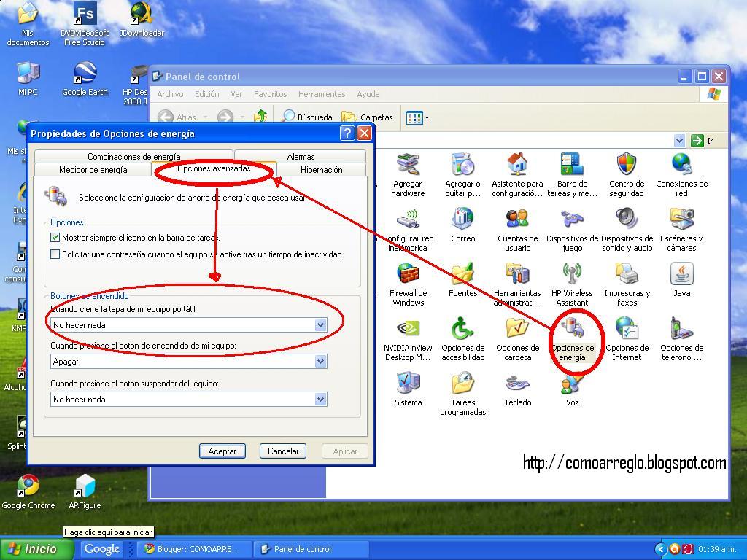Open Herramientas administrativas icon

tap(517, 274)
